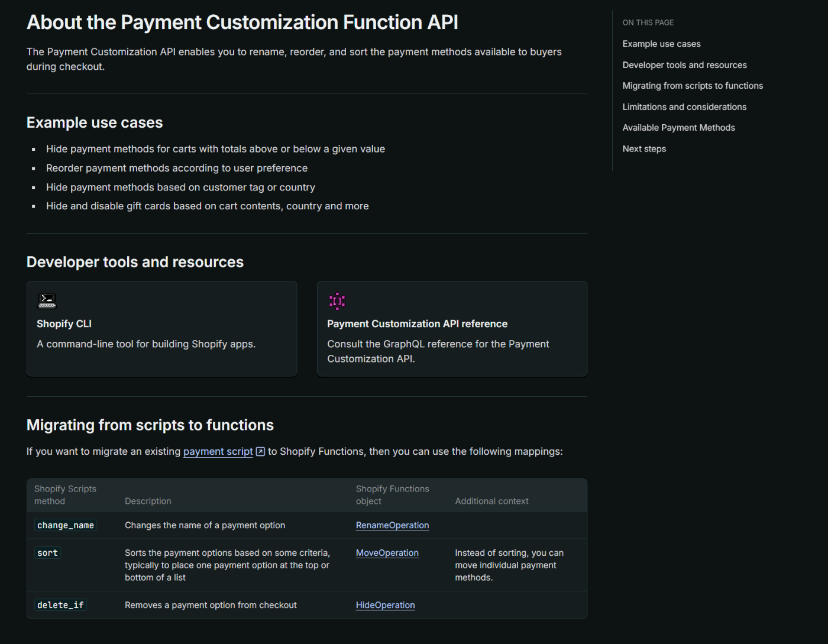Click the pink Payment Customization API reference icon

click(337, 301)
